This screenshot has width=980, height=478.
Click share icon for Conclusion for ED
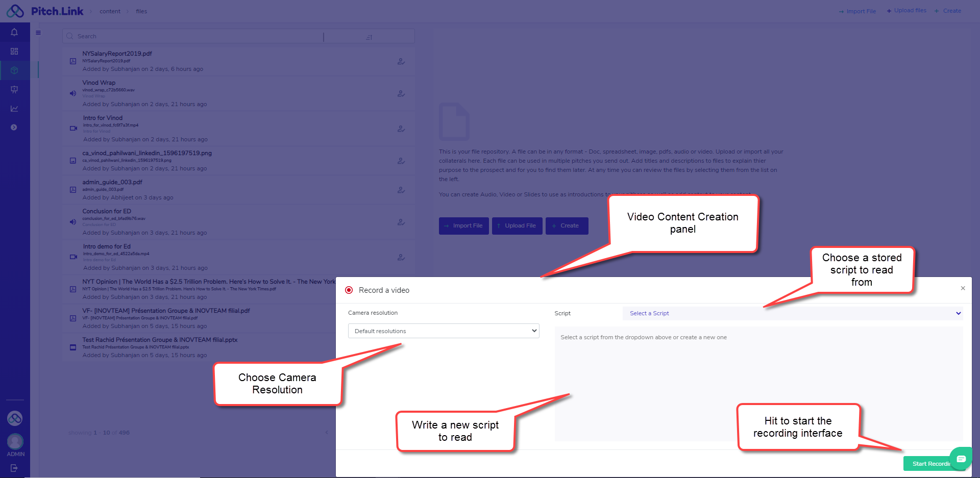click(401, 222)
